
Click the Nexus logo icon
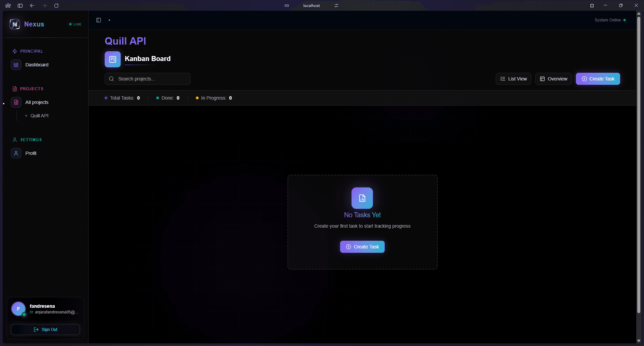pos(15,24)
